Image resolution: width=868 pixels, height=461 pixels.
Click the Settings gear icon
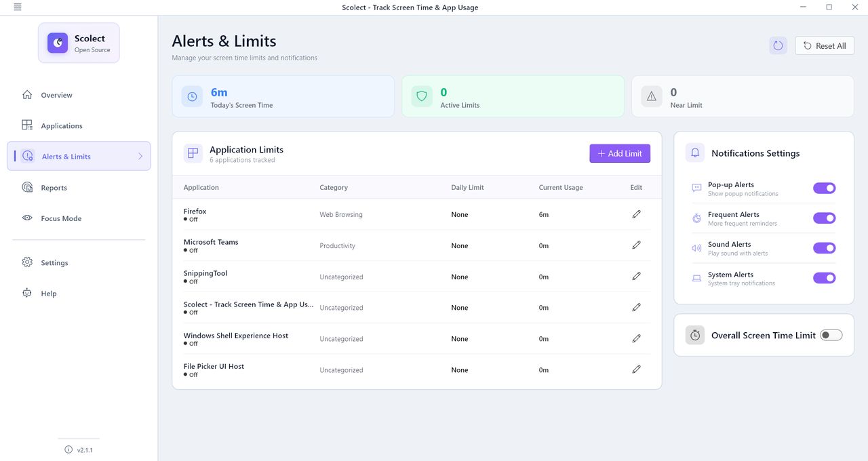point(27,262)
